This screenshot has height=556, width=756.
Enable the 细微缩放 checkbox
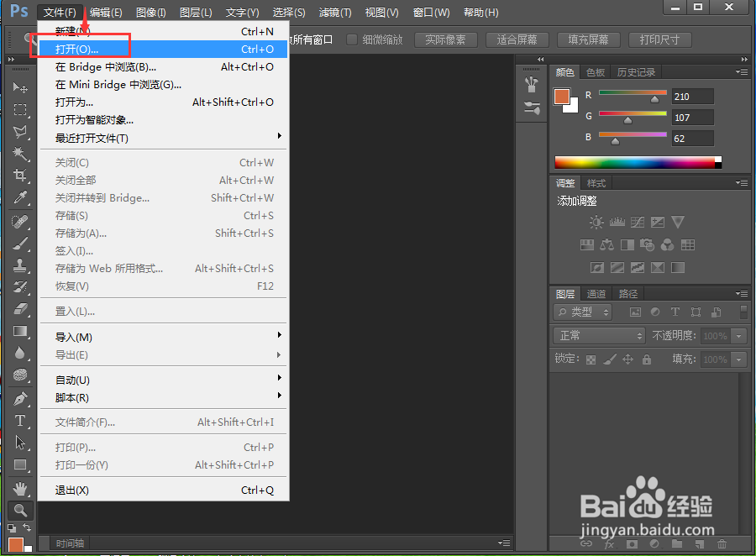pyautogui.click(x=352, y=39)
